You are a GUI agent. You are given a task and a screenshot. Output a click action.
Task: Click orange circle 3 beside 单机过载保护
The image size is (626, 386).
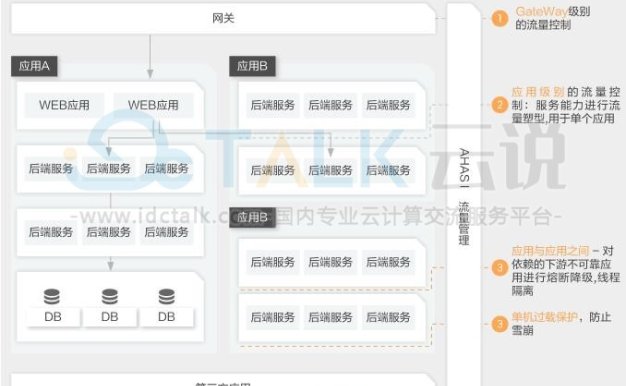499,324
